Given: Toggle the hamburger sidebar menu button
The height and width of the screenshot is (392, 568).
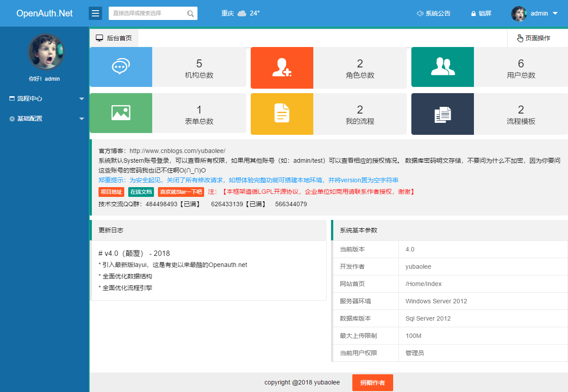Looking at the screenshot, I should 95,13.
